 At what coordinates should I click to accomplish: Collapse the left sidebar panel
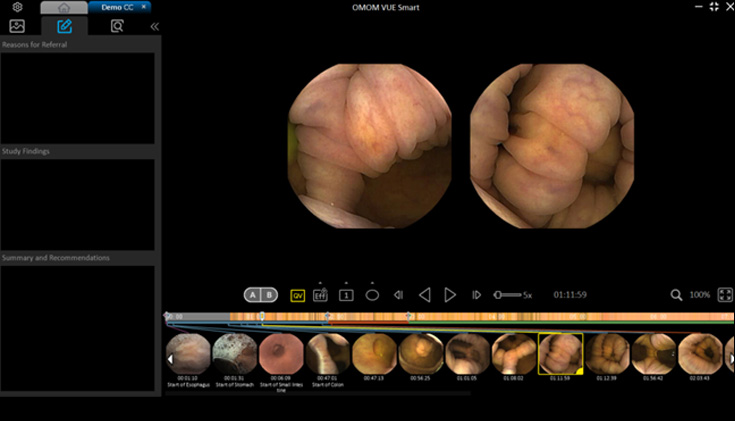154,26
